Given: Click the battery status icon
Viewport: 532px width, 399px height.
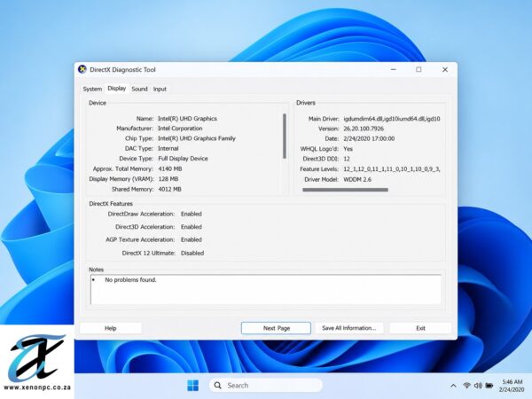Looking at the screenshot, I should [x=489, y=386].
